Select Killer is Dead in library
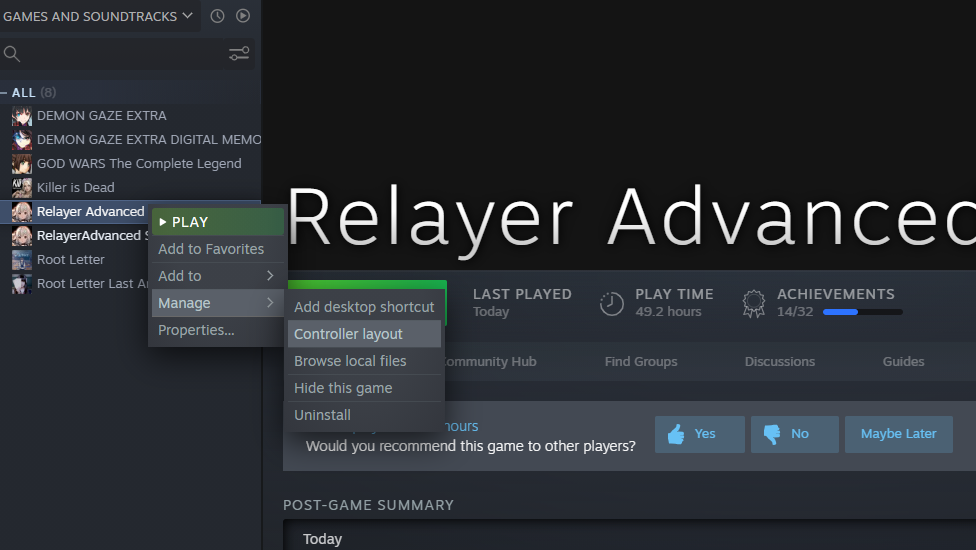The image size is (976, 550). click(75, 187)
